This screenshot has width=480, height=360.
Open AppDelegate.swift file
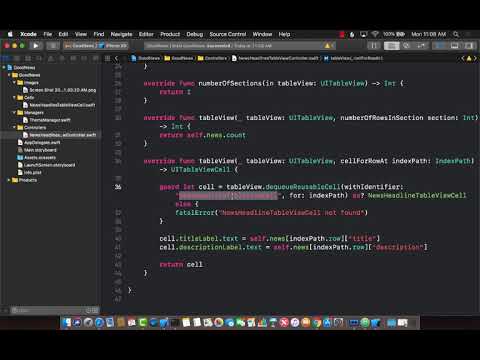[x=39, y=142]
